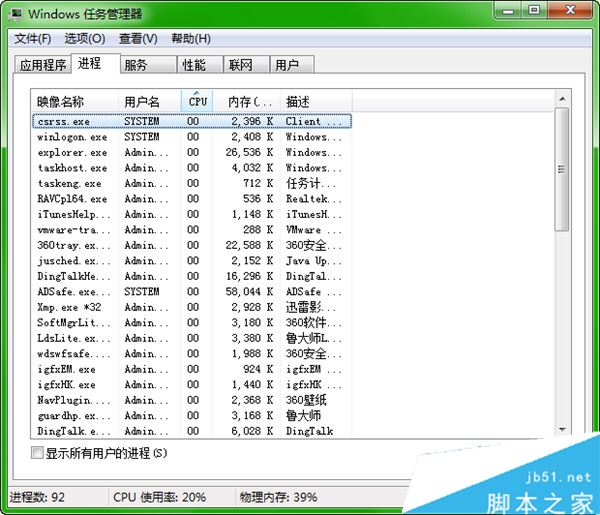Sort by 映像名称 column header
Viewport: 600px width, 515px height.
(75, 102)
